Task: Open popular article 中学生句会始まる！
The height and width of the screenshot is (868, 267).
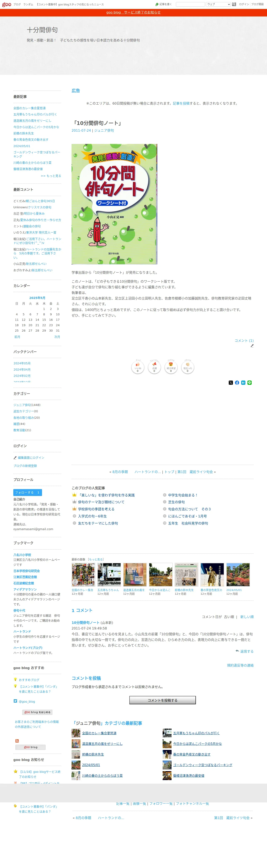Action: pos(183,495)
